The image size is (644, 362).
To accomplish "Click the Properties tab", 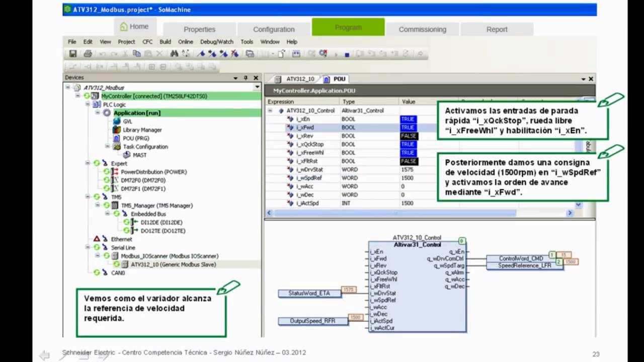I will click(x=199, y=29).
